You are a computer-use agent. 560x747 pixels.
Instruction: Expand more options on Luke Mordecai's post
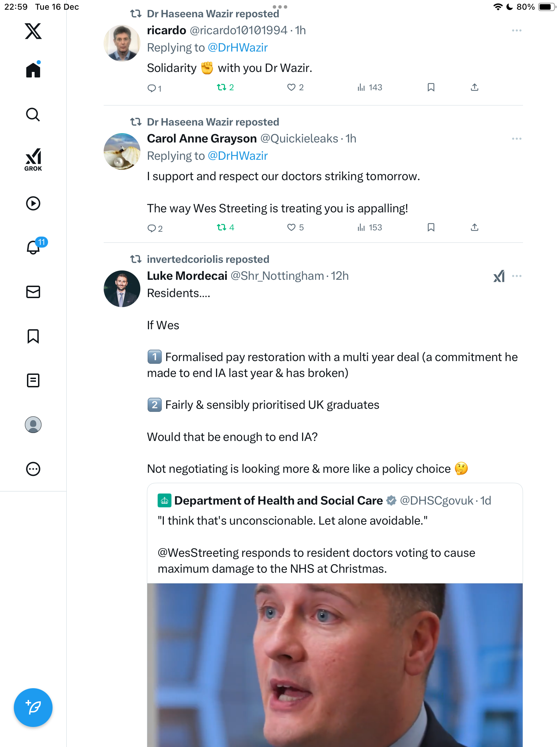tap(517, 276)
